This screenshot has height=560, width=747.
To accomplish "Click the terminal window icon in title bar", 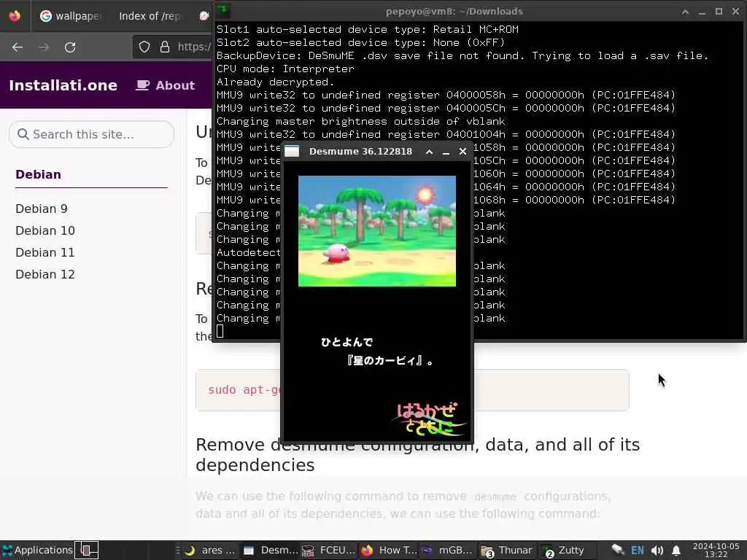I will click(x=223, y=10).
